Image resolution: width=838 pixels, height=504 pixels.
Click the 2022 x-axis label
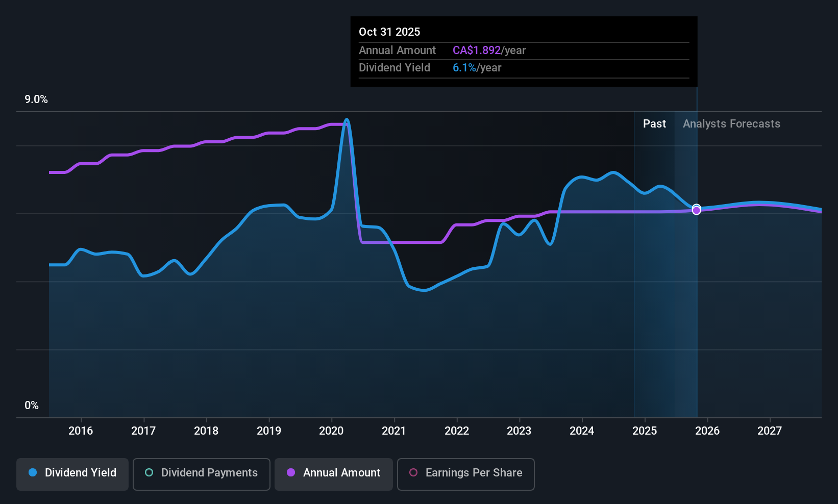click(457, 431)
